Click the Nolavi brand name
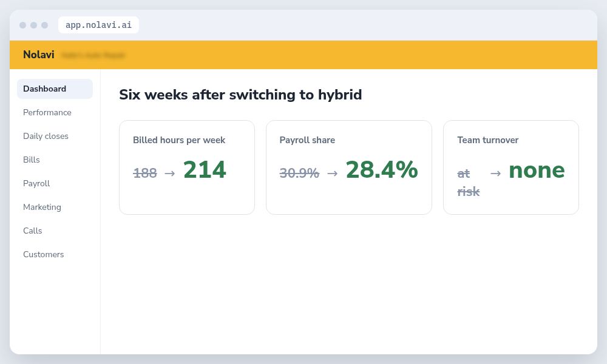 (39, 55)
